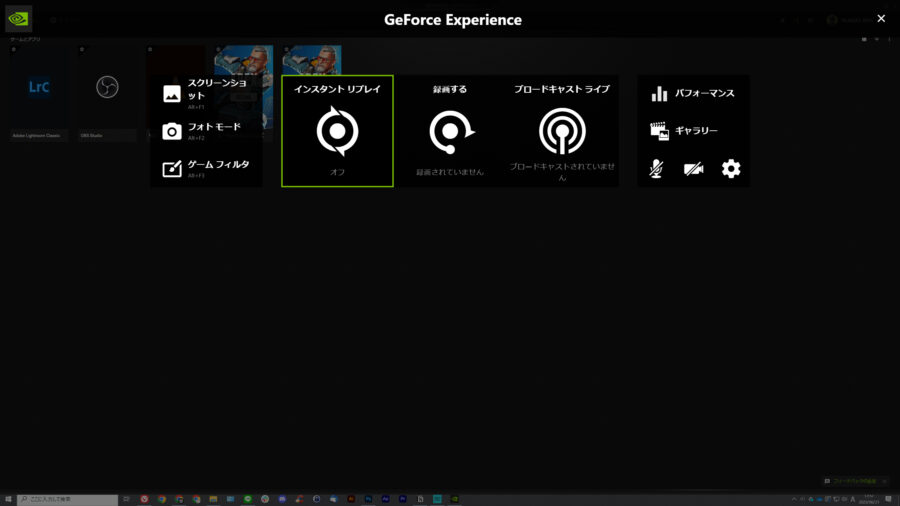This screenshot has width=900, height=506.
Task: Click ブロードキャストされていません status text
Action: [x=562, y=172]
